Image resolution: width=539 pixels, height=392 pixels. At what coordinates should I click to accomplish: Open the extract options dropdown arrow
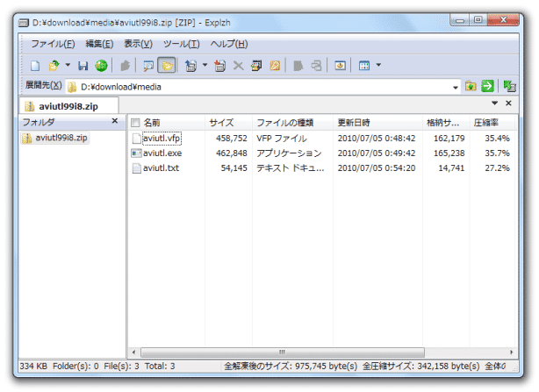coord(205,65)
